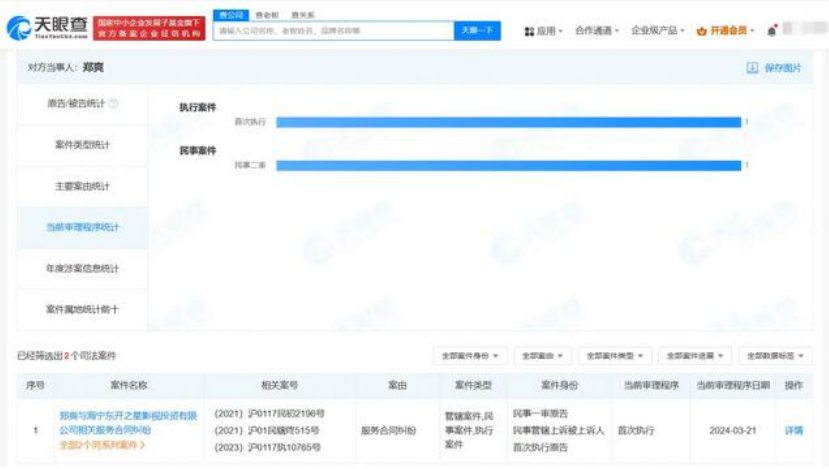Viewport: 829px width, 469px height.
Task: Select the 查老板 search tab
Action: (x=266, y=15)
